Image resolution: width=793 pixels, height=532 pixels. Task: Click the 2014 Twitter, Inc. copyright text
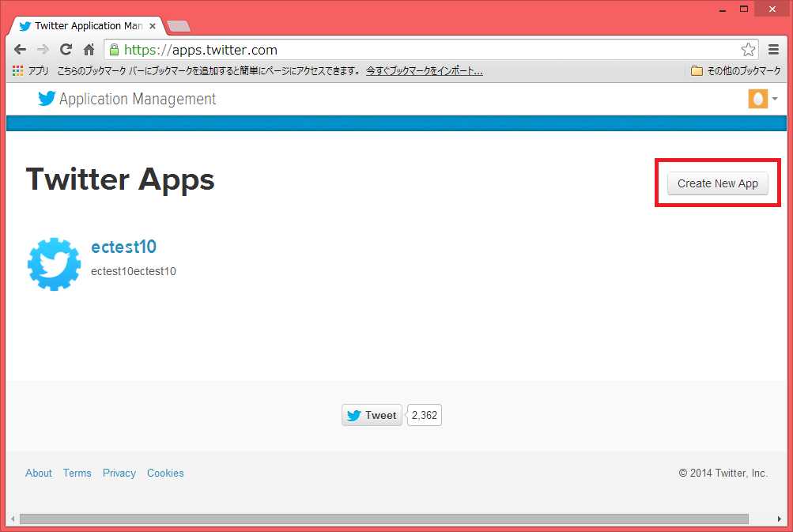[x=723, y=473]
